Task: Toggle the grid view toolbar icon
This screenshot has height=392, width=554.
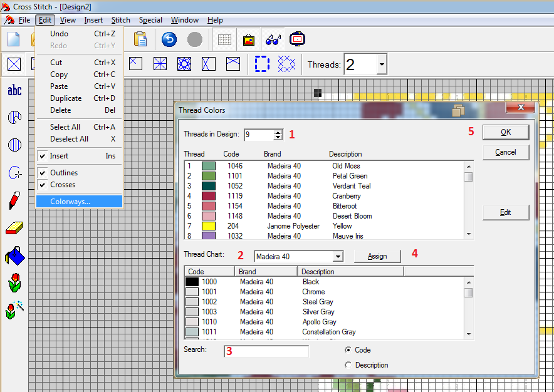Action: click(224, 39)
